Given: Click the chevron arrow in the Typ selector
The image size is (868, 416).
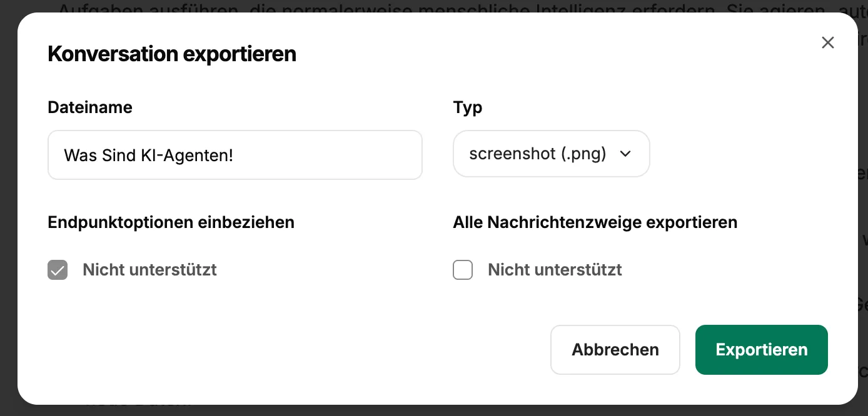Looking at the screenshot, I should pyautogui.click(x=625, y=154).
